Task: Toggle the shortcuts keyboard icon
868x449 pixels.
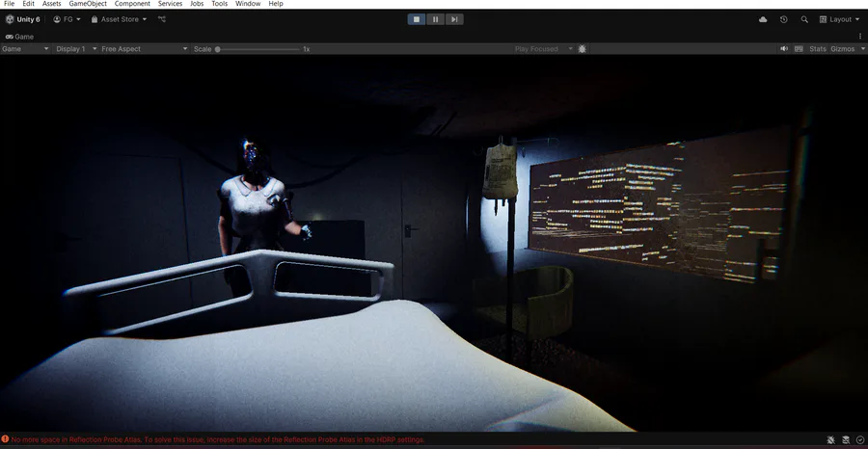Action: pos(799,49)
